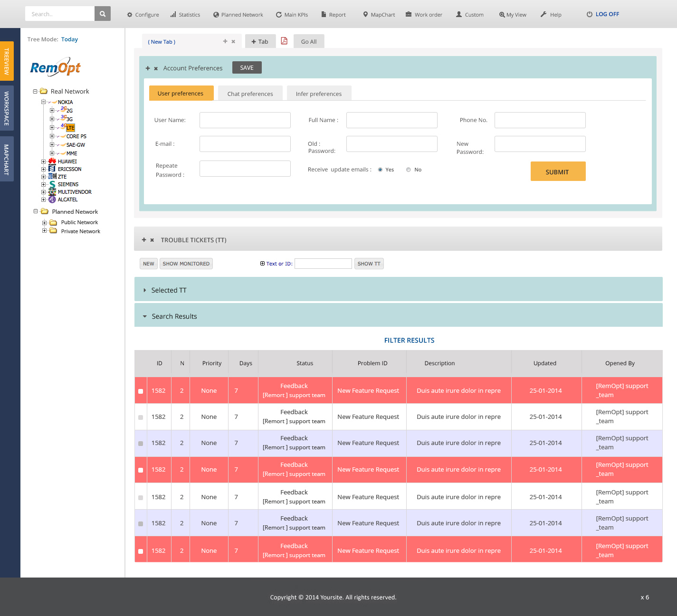
Task: Collapse the Real Network tree node
Action: coord(35,91)
